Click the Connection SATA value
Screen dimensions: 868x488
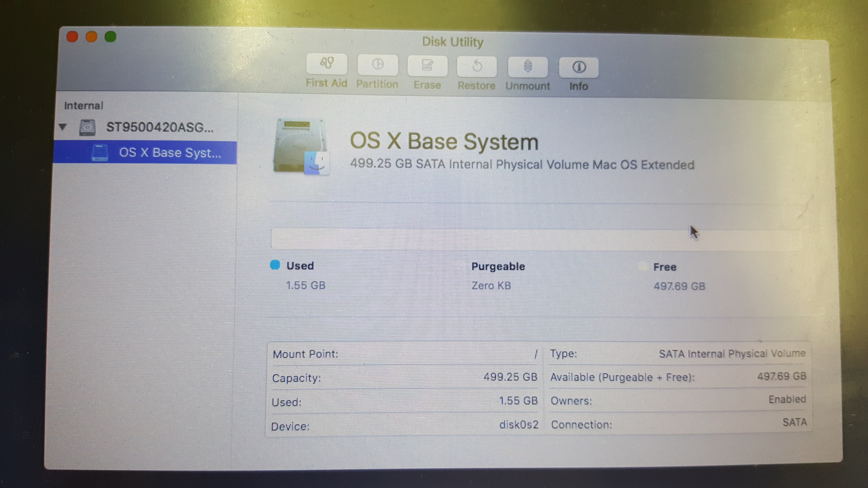point(795,422)
